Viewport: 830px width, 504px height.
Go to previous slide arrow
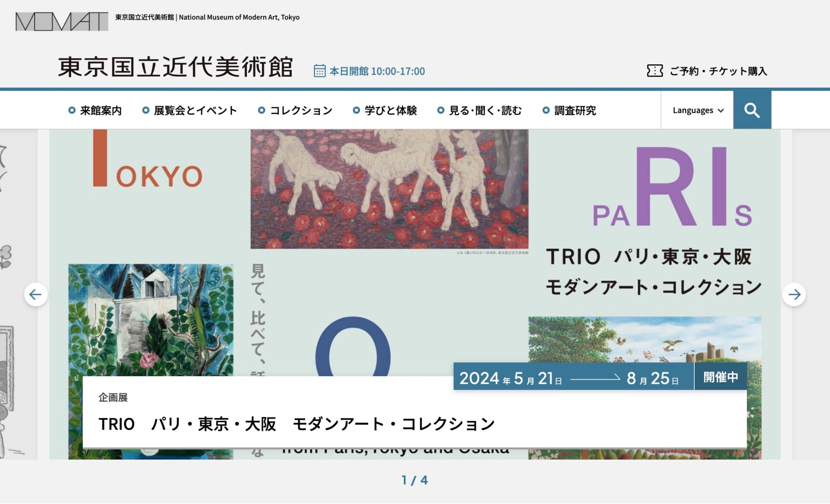click(x=35, y=295)
